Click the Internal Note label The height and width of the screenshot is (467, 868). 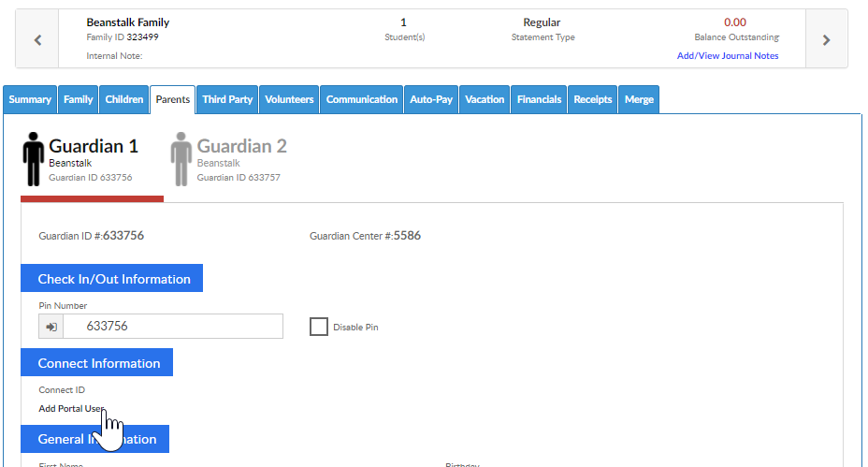tap(114, 56)
